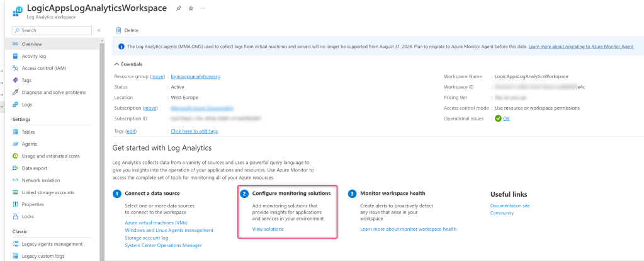Open Network isolation settings
The width and height of the screenshot is (644, 261).
point(40,180)
